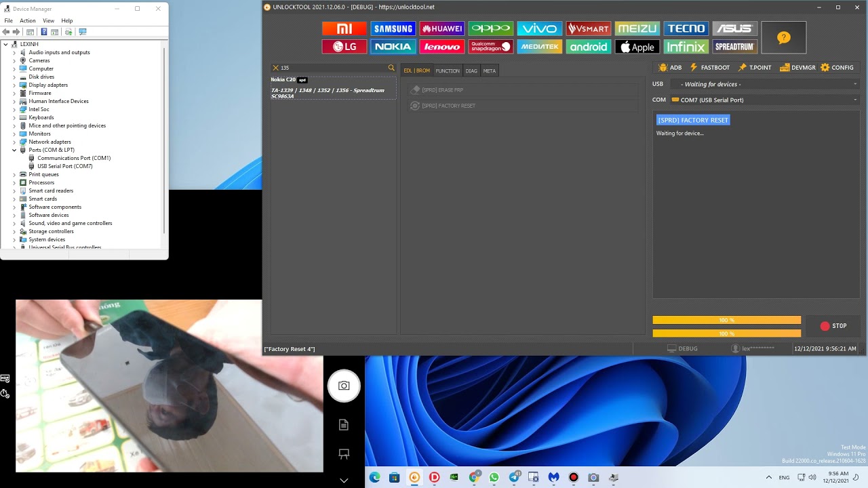Viewport: 868px width, 488px height.
Task: Switch to the FUNCTION tab
Action: point(448,70)
